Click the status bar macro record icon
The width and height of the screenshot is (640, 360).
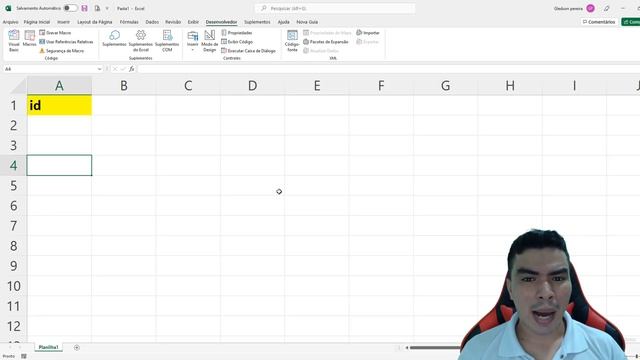click(x=24, y=356)
